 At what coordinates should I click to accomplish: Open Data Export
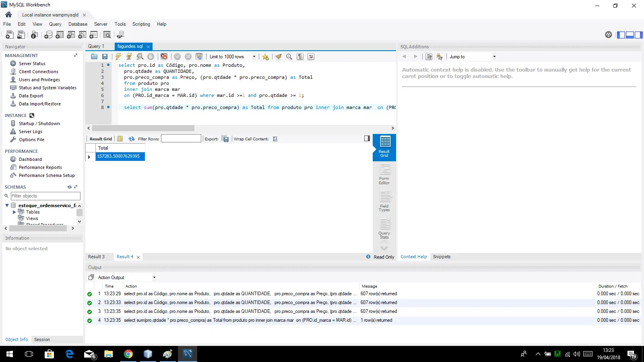31,96
